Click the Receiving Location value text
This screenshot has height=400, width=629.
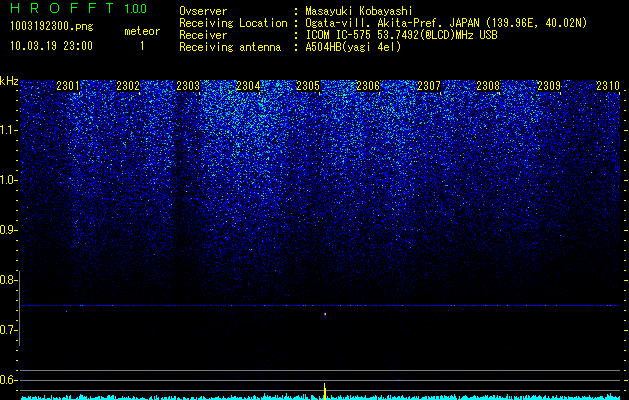pyautogui.click(x=446, y=23)
